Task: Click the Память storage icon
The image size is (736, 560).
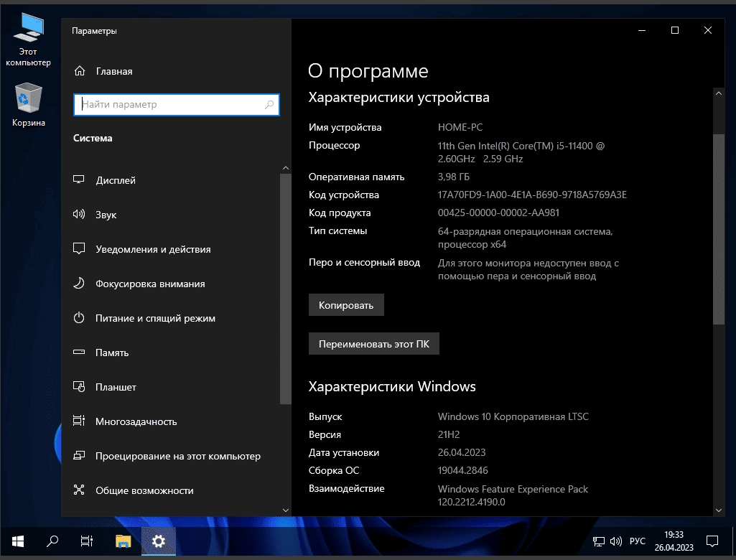Action: tap(79, 352)
